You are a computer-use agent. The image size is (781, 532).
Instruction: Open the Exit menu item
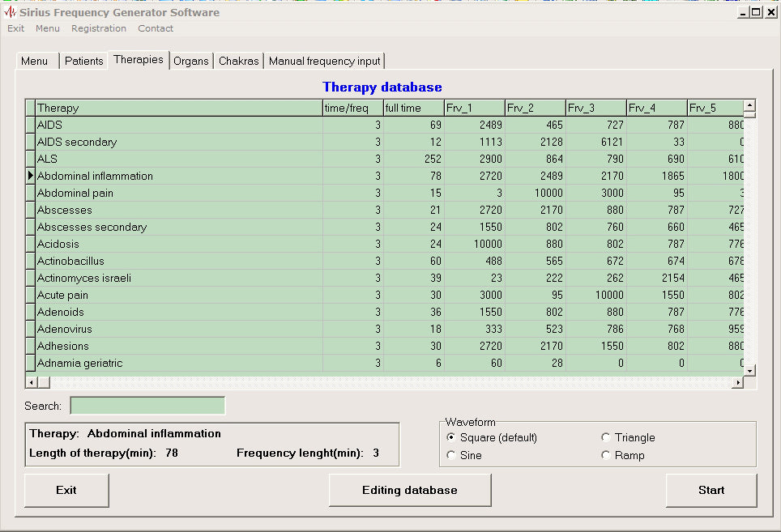click(x=15, y=28)
